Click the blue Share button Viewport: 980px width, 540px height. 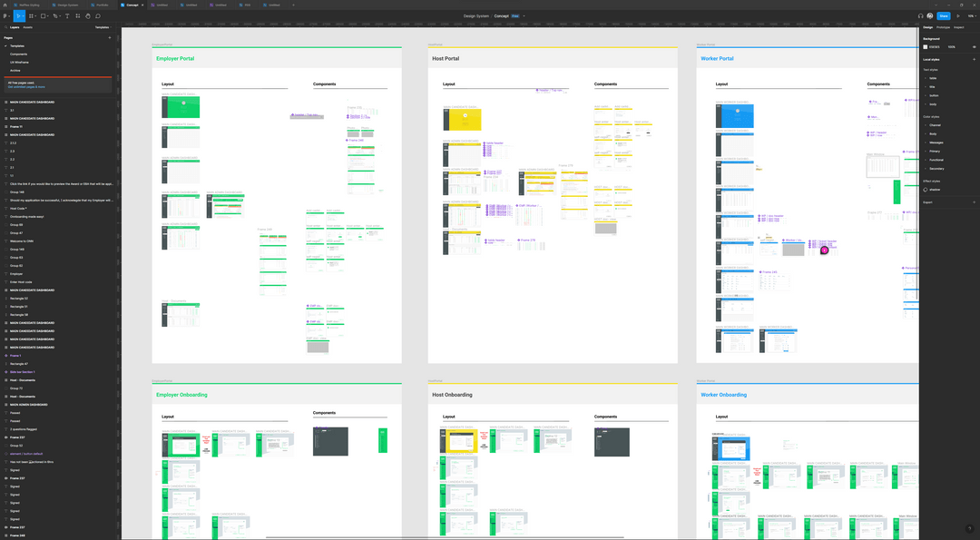coord(944,15)
